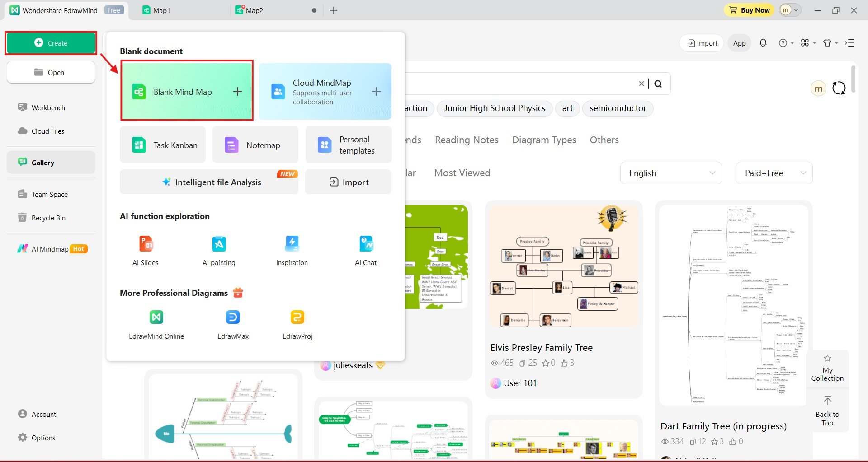Toggle the outline panel icon at top right
Screen dimensions: 868x462
(849, 43)
